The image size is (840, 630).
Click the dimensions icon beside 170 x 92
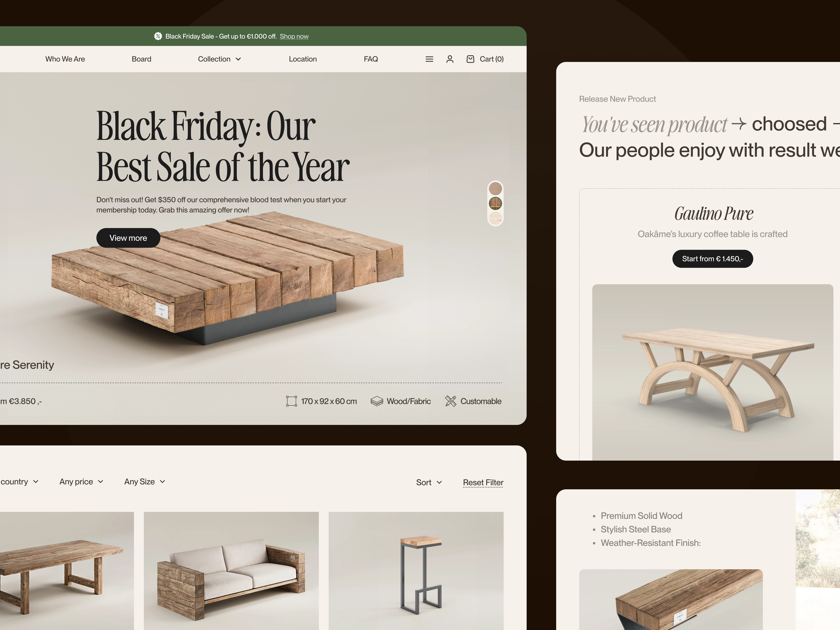[291, 401]
